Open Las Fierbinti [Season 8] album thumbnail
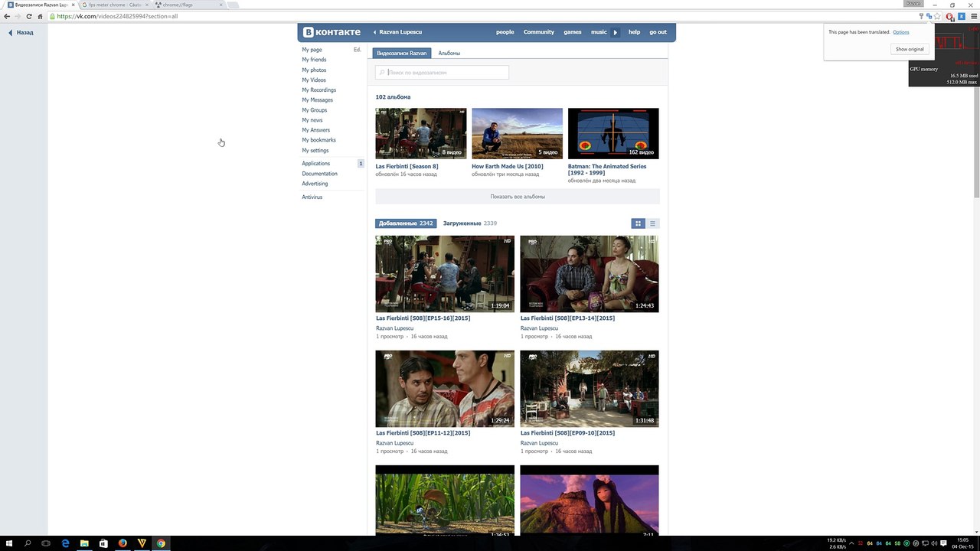Image resolution: width=980 pixels, height=551 pixels. [421, 133]
